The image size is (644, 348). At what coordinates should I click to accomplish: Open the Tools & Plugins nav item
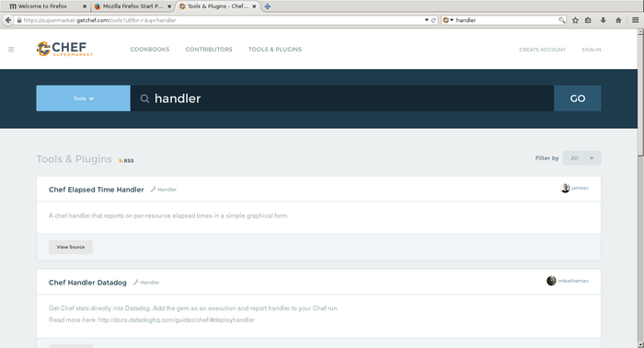[x=275, y=50]
